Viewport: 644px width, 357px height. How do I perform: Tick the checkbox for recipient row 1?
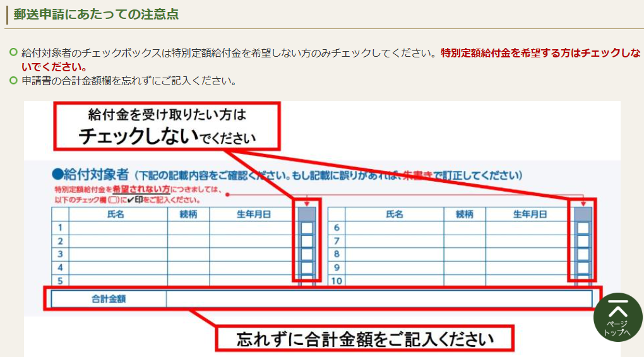point(307,228)
